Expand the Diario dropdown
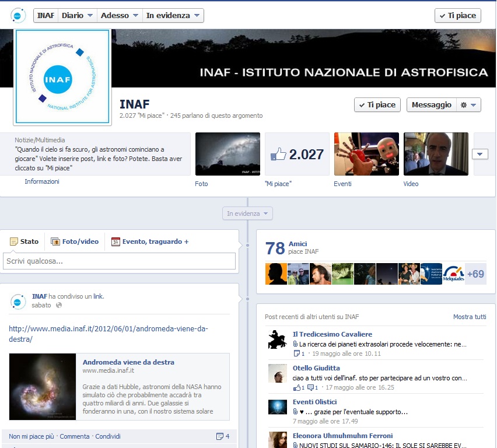Viewport: 497px width, 448px height. point(77,16)
